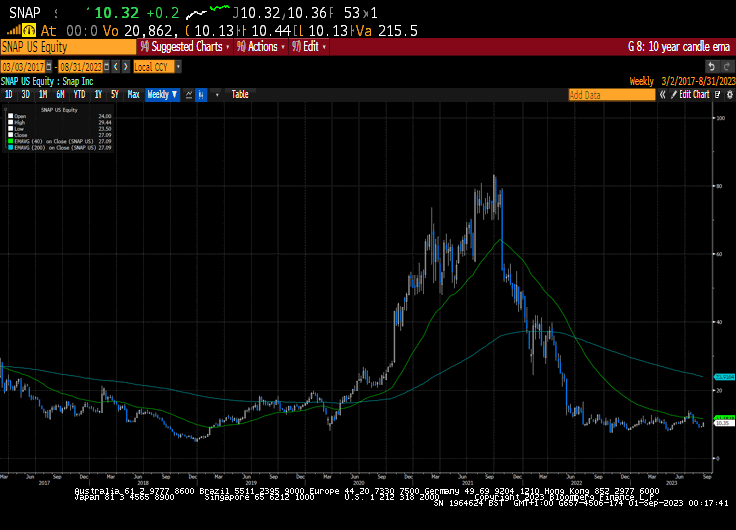Click the 'Va 215.5' value in header
This screenshot has height=530, width=736.
click(x=387, y=31)
